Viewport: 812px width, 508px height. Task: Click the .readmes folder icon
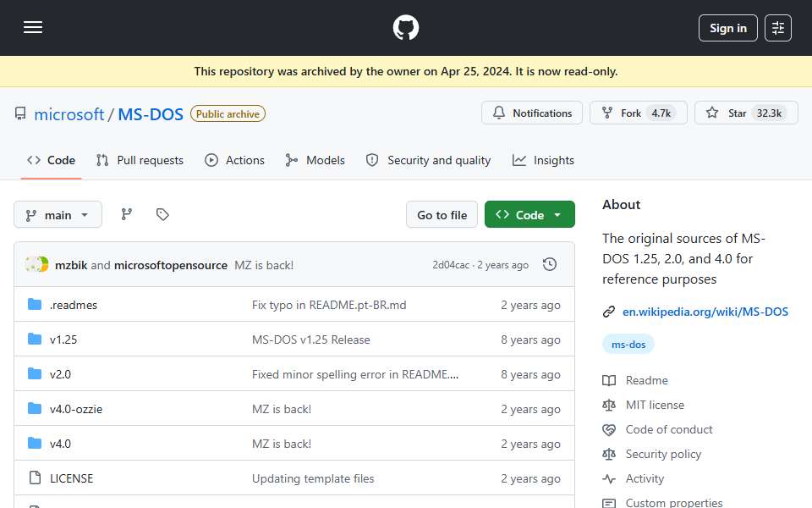(x=35, y=304)
